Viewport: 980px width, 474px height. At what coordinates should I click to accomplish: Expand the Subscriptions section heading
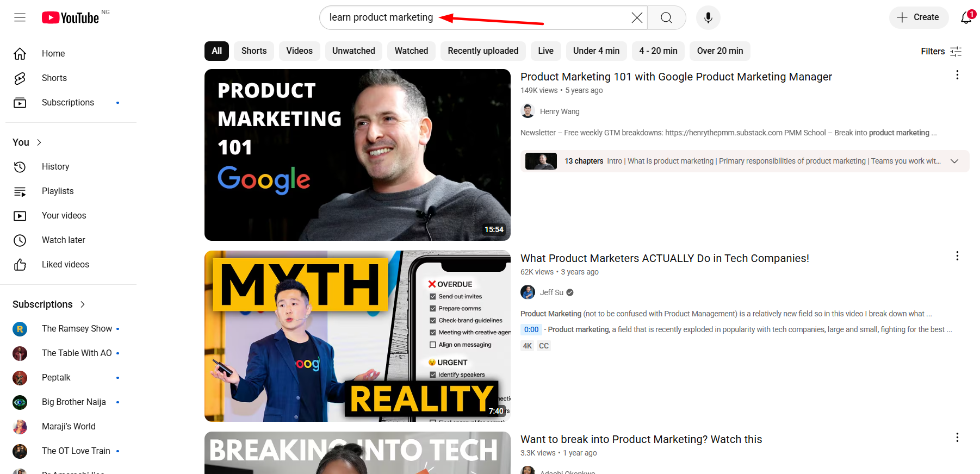[49, 304]
